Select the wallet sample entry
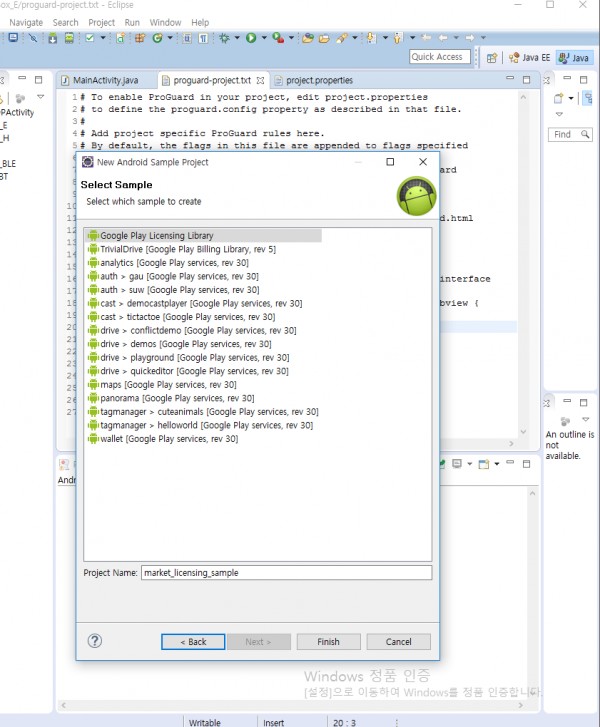 pyautogui.click(x=163, y=439)
